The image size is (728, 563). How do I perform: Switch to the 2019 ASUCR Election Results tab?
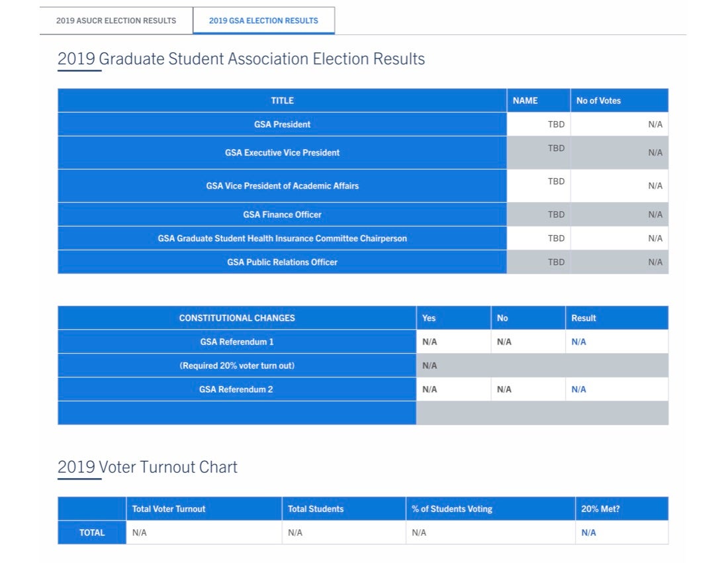(116, 21)
